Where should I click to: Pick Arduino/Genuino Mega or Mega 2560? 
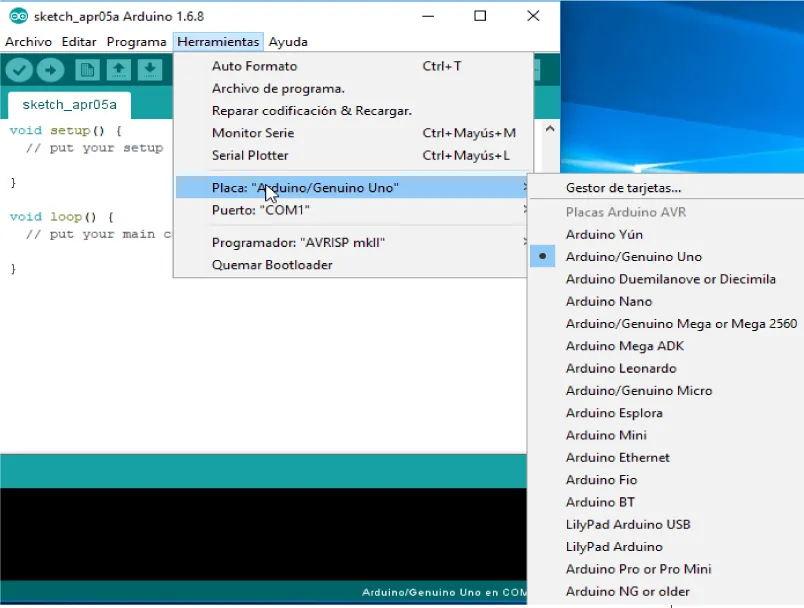(x=681, y=324)
